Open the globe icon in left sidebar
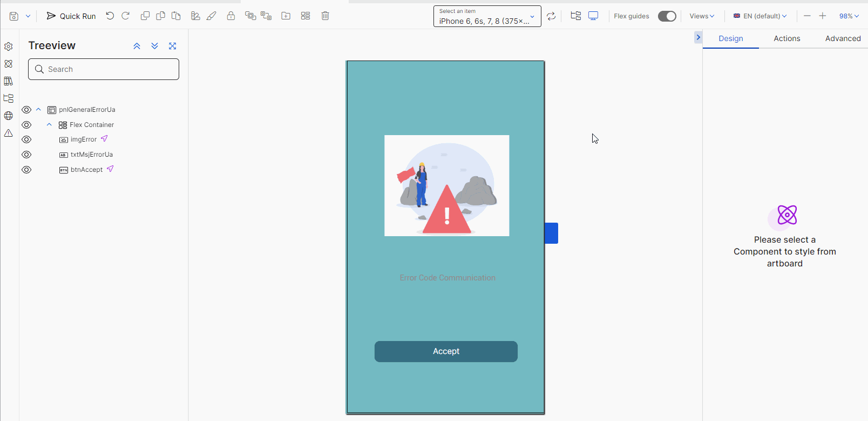Image resolution: width=868 pixels, height=421 pixels. (9, 116)
